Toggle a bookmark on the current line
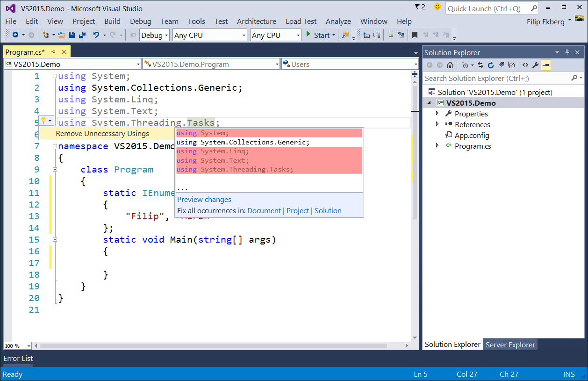 point(415,35)
